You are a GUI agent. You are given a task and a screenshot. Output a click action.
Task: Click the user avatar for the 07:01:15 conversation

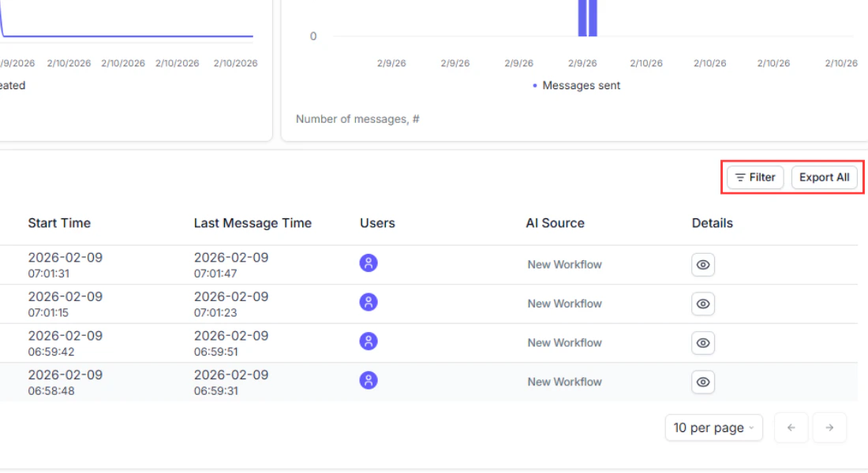[369, 303]
